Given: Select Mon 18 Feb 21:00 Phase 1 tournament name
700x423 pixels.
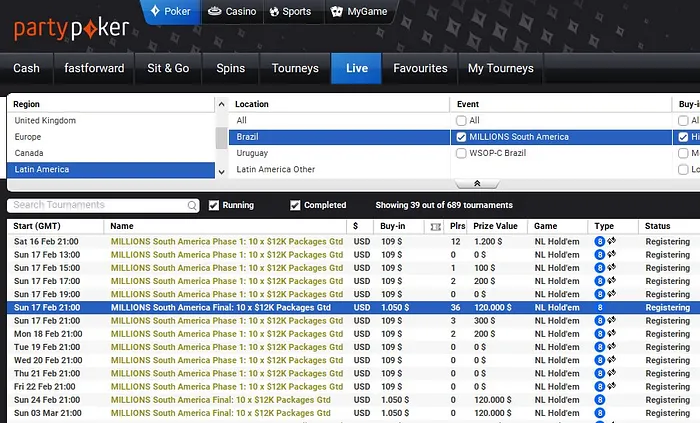Looking at the screenshot, I should (x=227, y=334).
